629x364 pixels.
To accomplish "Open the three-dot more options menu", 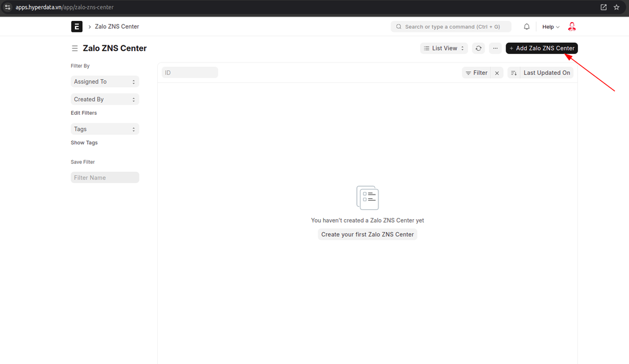I will (x=495, y=48).
